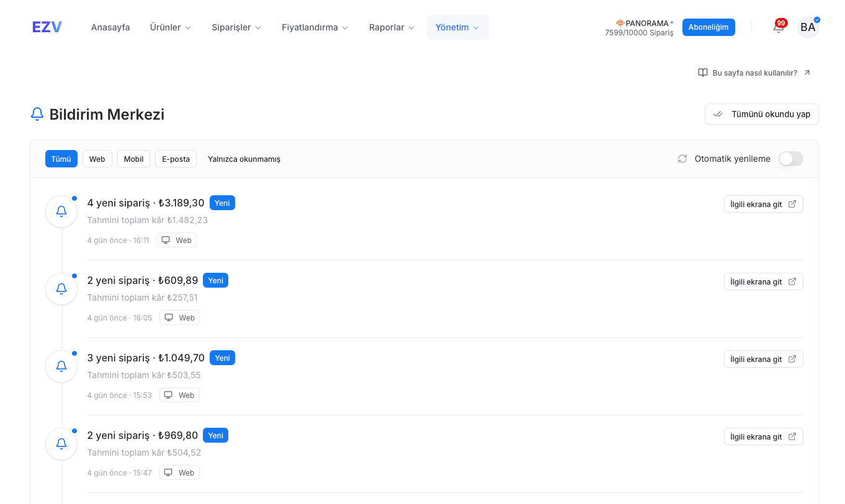The width and height of the screenshot is (845, 504).
Task: Open the Siparişler dropdown menu
Action: pos(236,27)
